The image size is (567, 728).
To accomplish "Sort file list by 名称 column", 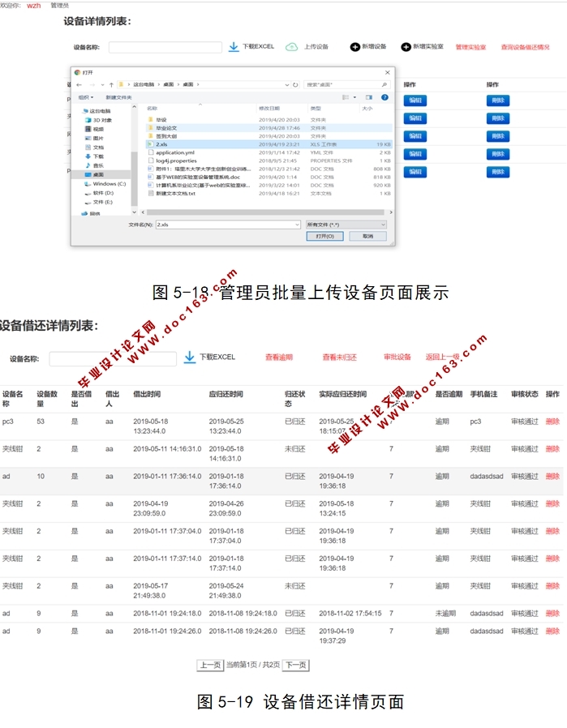I will (152, 108).
